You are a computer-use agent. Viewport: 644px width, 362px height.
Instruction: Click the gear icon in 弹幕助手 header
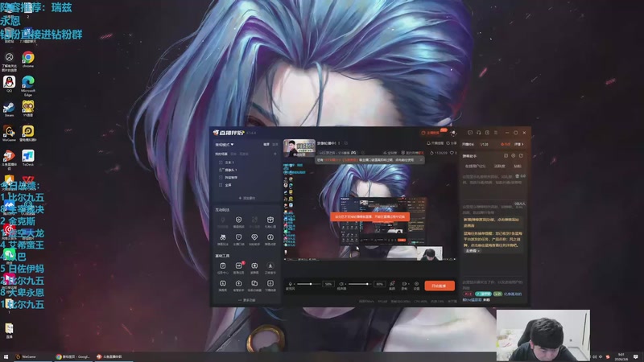pos(514,156)
